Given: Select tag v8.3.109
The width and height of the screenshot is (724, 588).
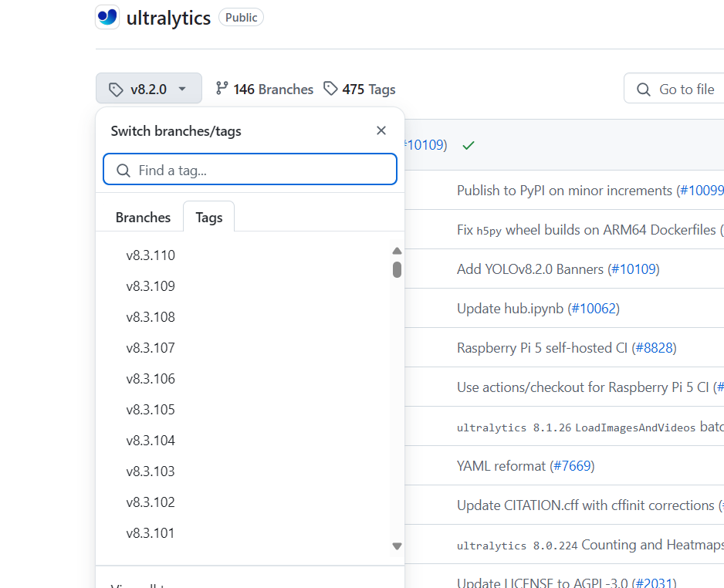Looking at the screenshot, I should [151, 286].
